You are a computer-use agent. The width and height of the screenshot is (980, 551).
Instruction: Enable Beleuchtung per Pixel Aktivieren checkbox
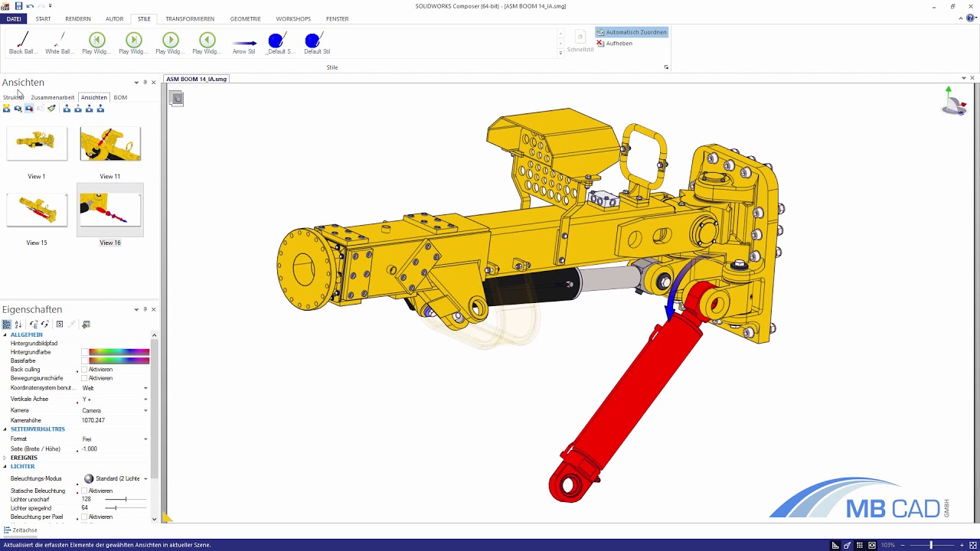click(85, 517)
